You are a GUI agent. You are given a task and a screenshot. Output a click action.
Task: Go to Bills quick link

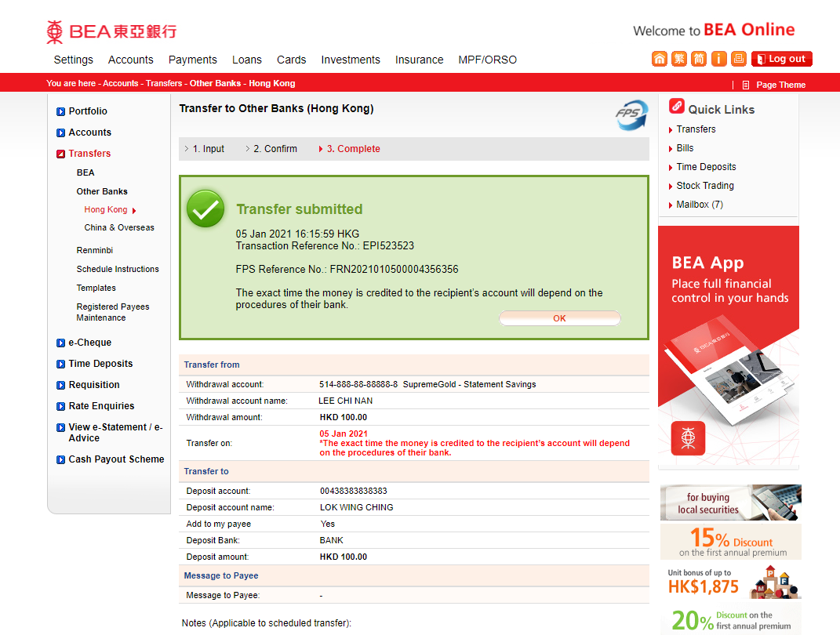click(685, 147)
